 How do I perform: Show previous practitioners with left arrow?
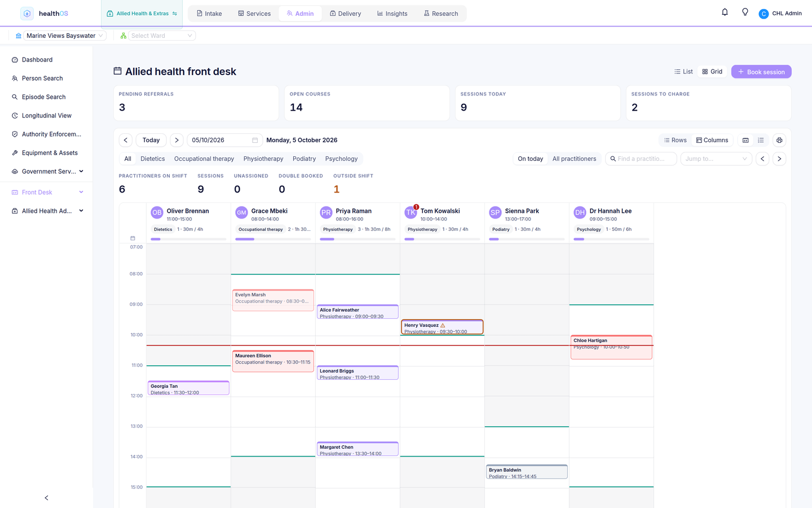tap(762, 159)
